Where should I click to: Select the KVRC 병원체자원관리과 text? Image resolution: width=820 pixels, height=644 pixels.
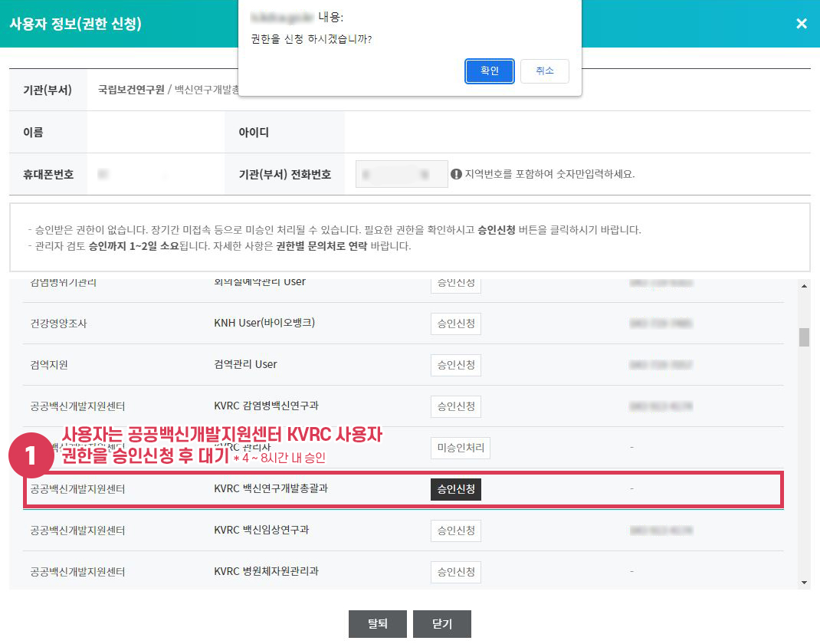[266, 571]
